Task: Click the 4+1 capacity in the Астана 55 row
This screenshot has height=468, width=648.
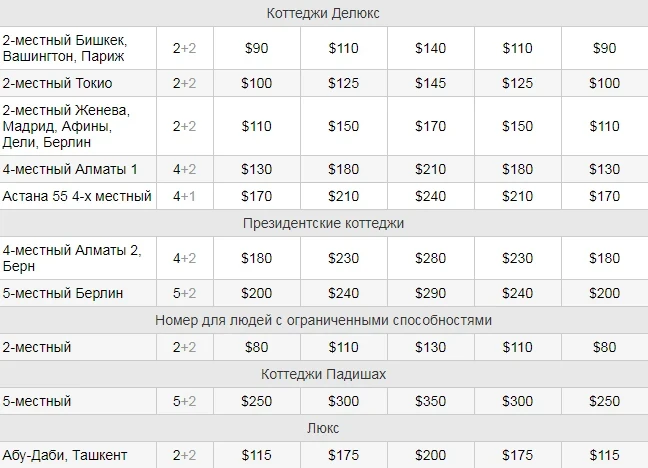Action: point(184,196)
